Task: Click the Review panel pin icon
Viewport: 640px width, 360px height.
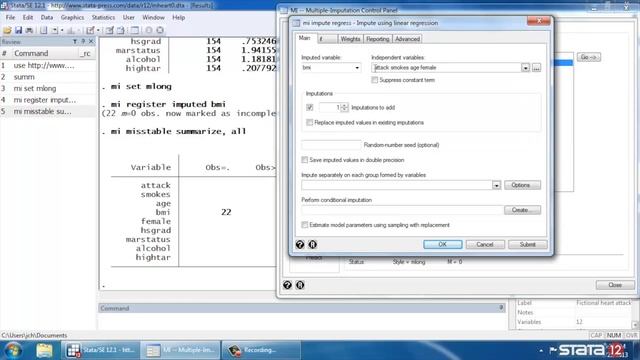Action: click(x=83, y=42)
